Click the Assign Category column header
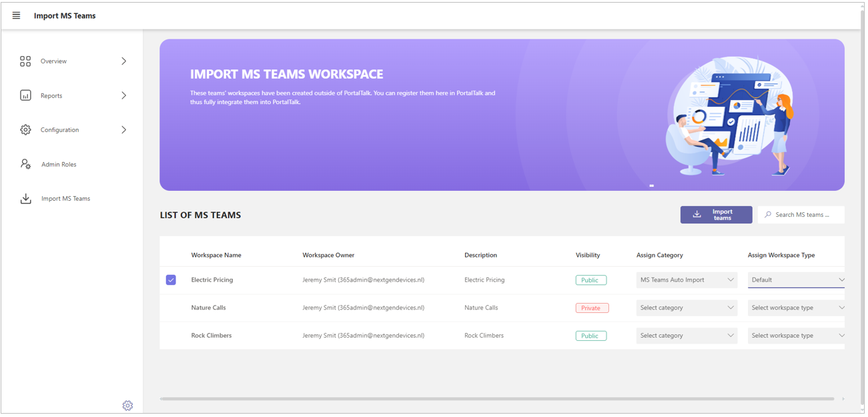The image size is (868, 417). click(x=660, y=256)
